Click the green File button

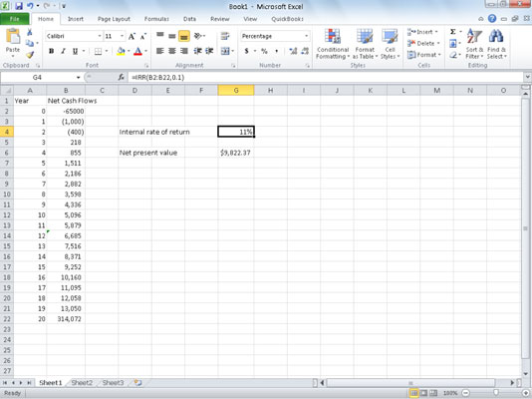15,19
